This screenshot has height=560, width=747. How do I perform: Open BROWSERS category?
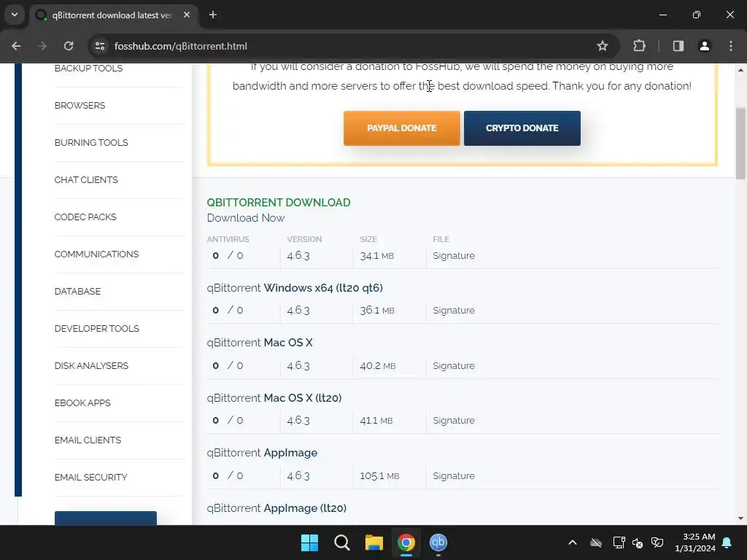click(80, 105)
